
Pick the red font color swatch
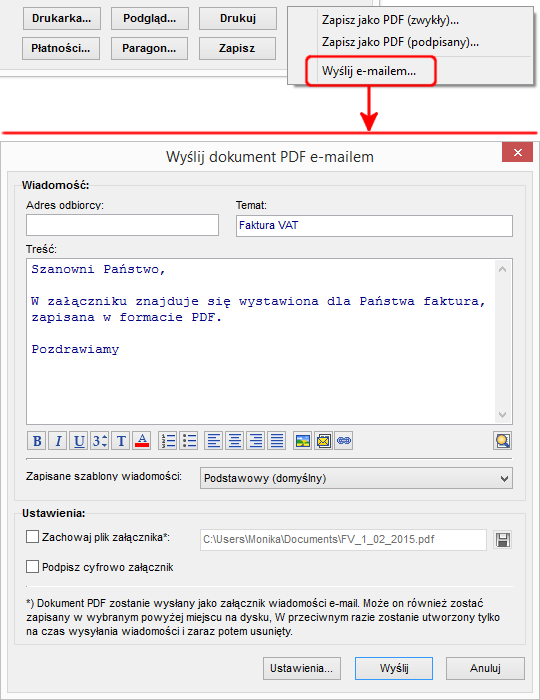[x=141, y=441]
